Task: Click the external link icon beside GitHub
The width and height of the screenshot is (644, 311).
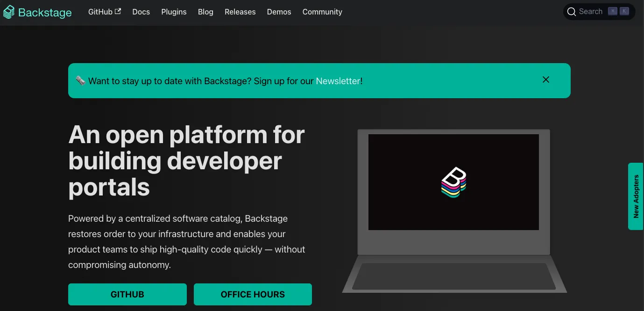Action: 118,11
